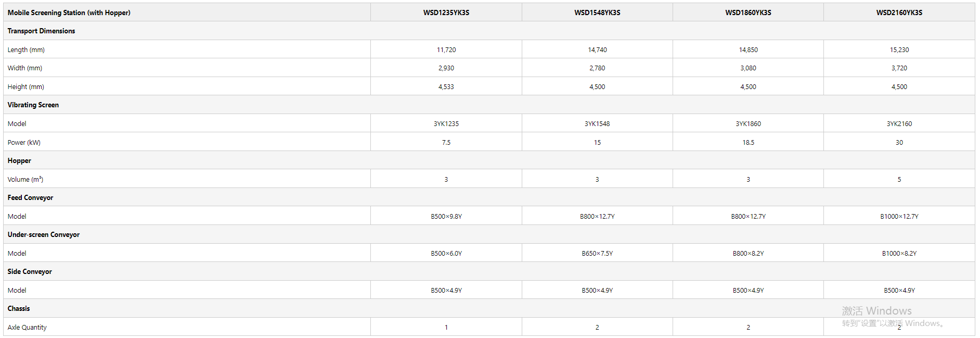Select the 18.5 power value cell
The width and height of the screenshot is (980, 338).
[748, 142]
